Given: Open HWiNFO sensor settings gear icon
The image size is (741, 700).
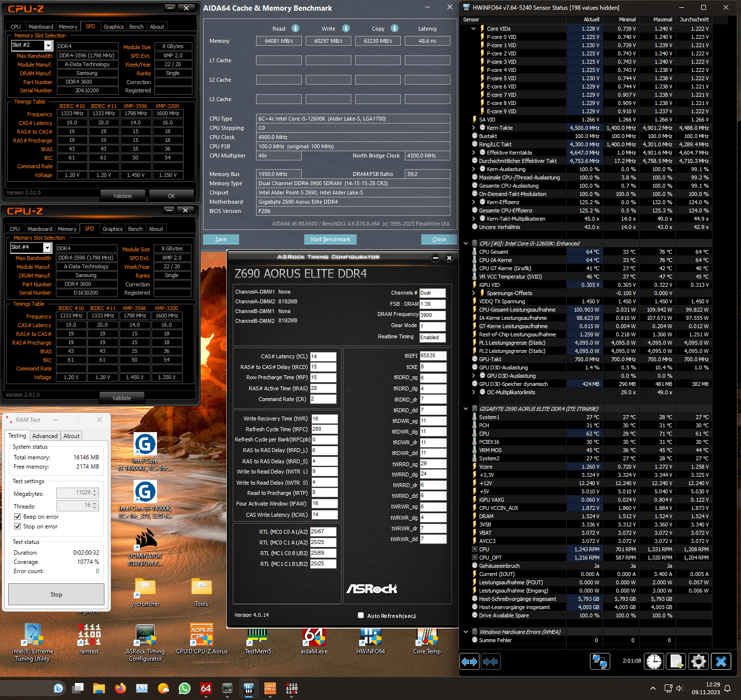Looking at the screenshot, I should pos(699,662).
